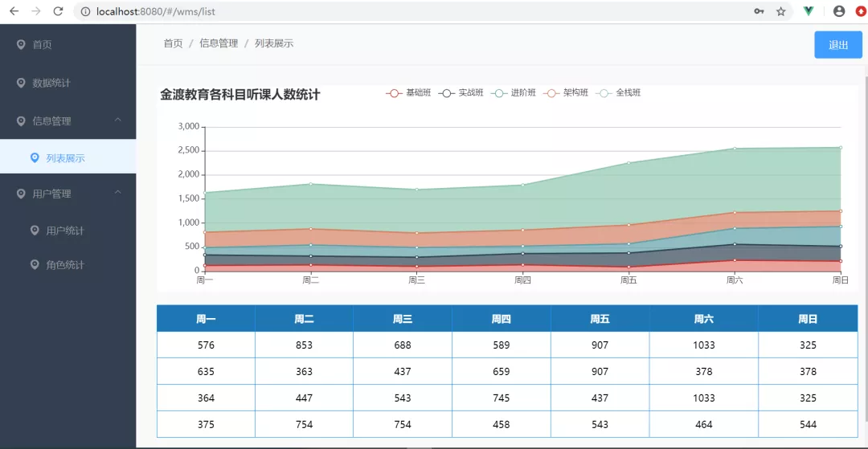This screenshot has height=449, width=868.
Task: Click the table cell showing 544
Action: (x=808, y=425)
